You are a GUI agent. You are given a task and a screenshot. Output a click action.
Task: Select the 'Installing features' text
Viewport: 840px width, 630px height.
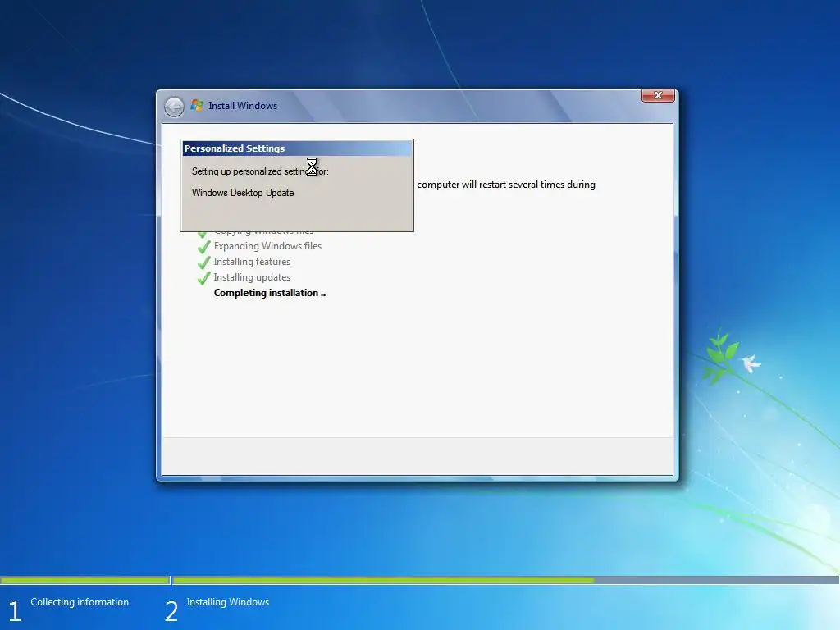click(x=252, y=262)
